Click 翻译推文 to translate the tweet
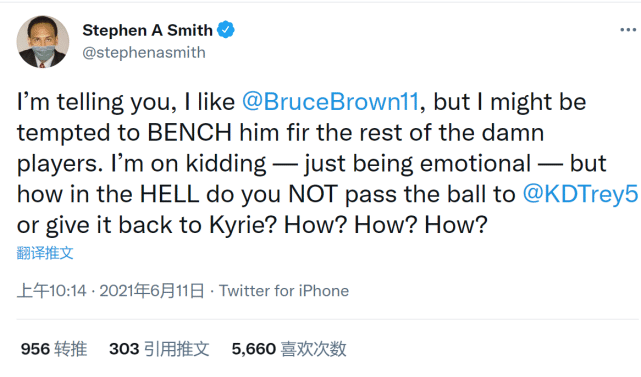This screenshot has height=377, width=641. pos(45,253)
